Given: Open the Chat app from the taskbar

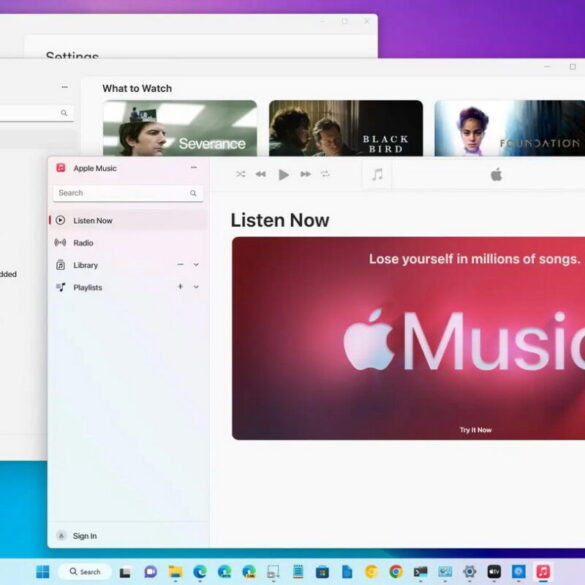Looking at the screenshot, I should [150, 572].
